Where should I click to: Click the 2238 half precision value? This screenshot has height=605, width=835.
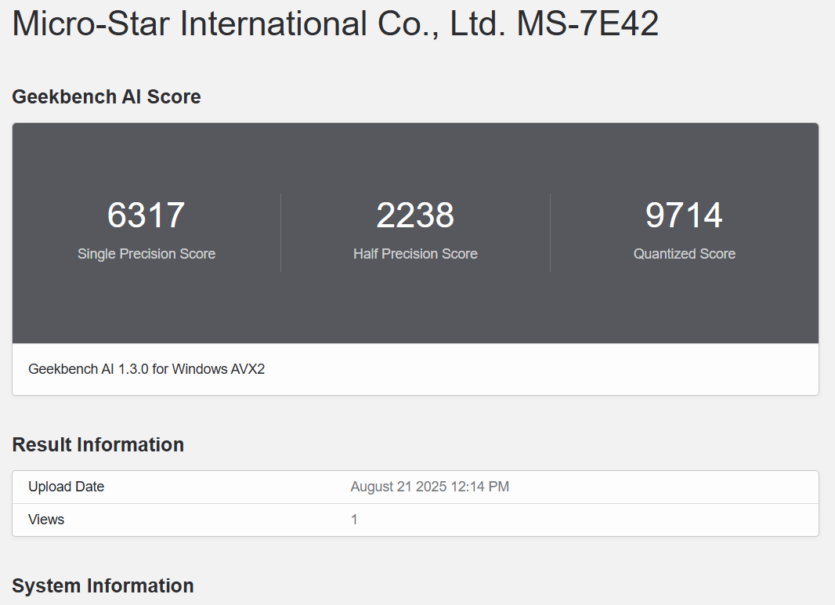click(415, 215)
